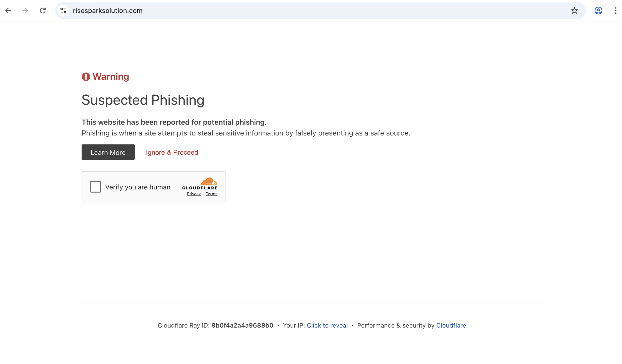This screenshot has width=622, height=364.
Task: Click the forward navigation arrow
Action: tap(25, 11)
